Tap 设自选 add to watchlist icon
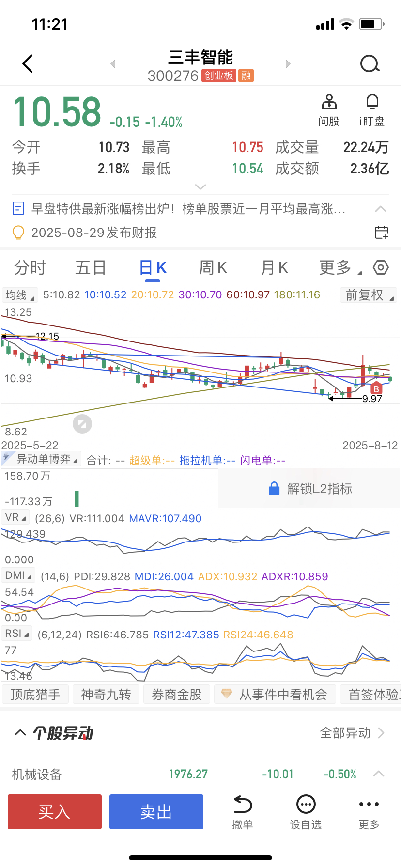401x868 pixels. (306, 805)
